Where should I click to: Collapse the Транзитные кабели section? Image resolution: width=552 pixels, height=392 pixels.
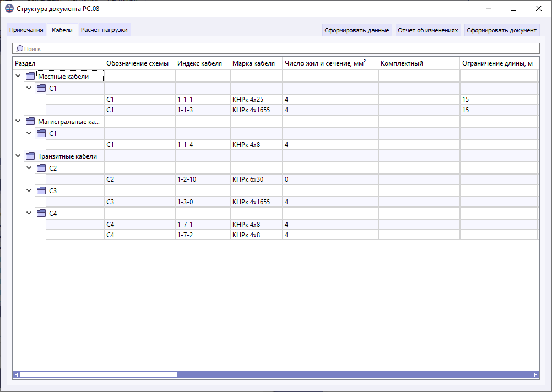coord(18,156)
